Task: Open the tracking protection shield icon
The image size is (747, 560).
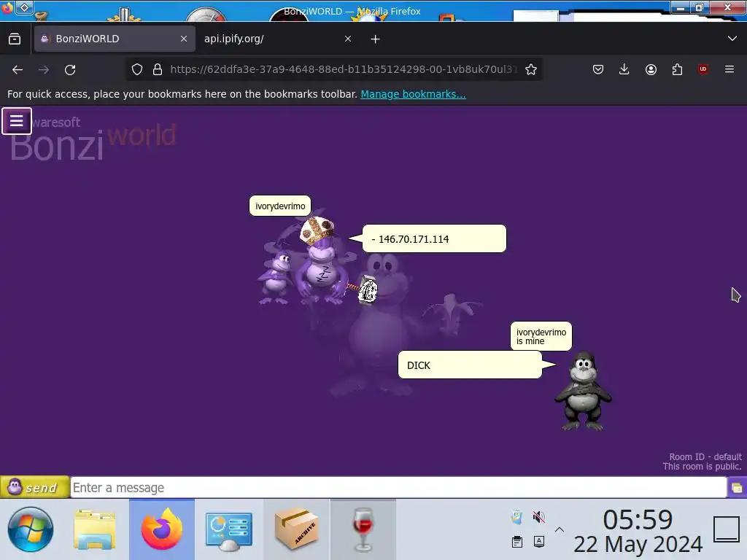Action: pyautogui.click(x=137, y=69)
